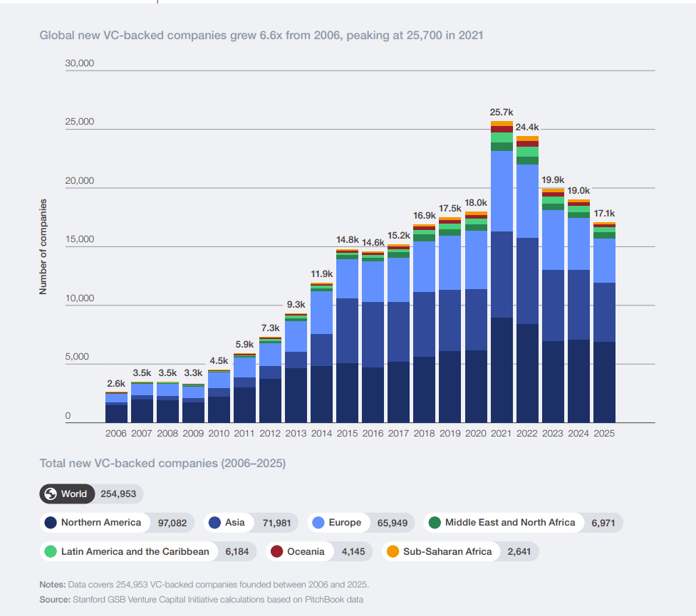Click the 24.4k data label
The width and height of the screenshot is (696, 616).
point(527,127)
